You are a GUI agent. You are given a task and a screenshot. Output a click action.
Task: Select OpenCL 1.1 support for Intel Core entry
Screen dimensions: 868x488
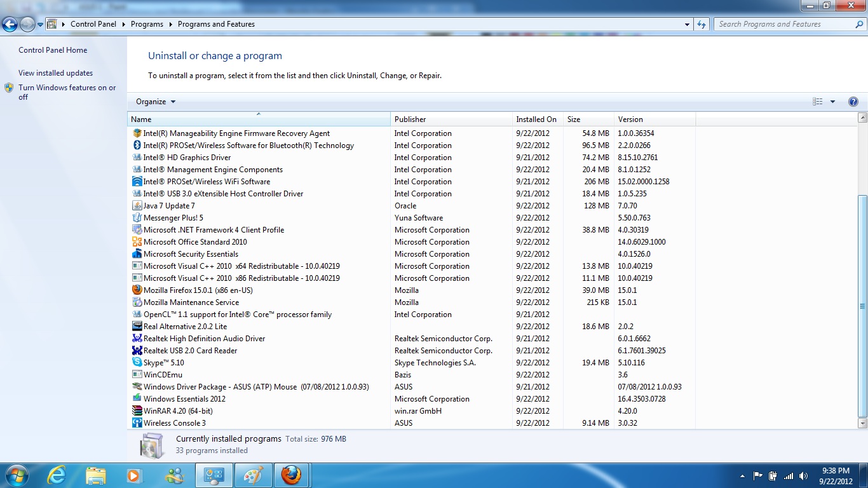412,315
